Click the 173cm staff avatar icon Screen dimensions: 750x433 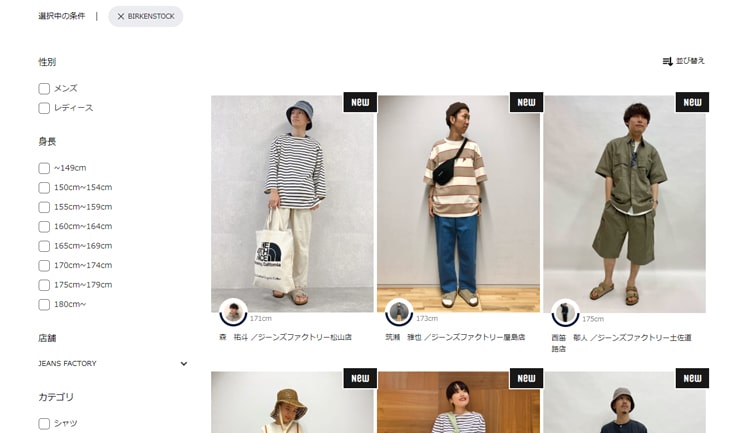pyautogui.click(x=399, y=311)
